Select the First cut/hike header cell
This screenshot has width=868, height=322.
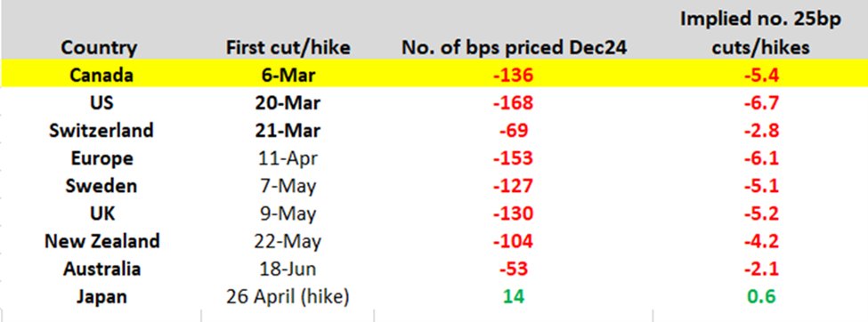point(288,48)
